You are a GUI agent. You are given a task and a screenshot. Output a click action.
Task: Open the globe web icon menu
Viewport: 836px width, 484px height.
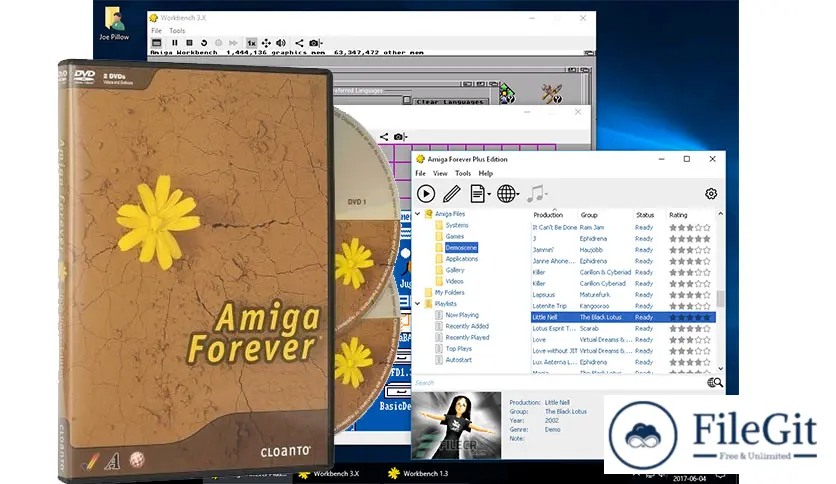click(507, 194)
